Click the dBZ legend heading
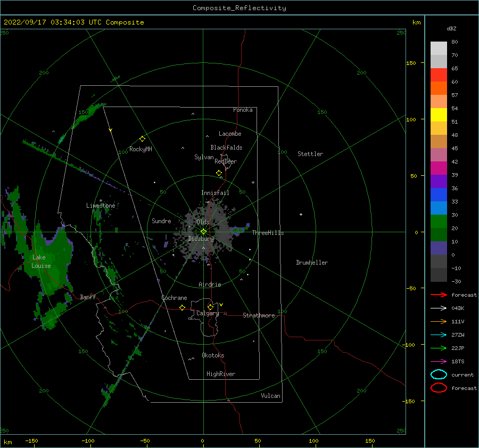This screenshot has height=448, width=479. (451, 28)
